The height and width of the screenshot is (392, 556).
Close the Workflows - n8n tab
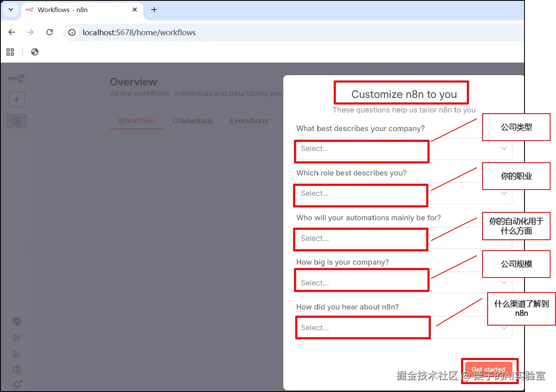pyautogui.click(x=135, y=10)
